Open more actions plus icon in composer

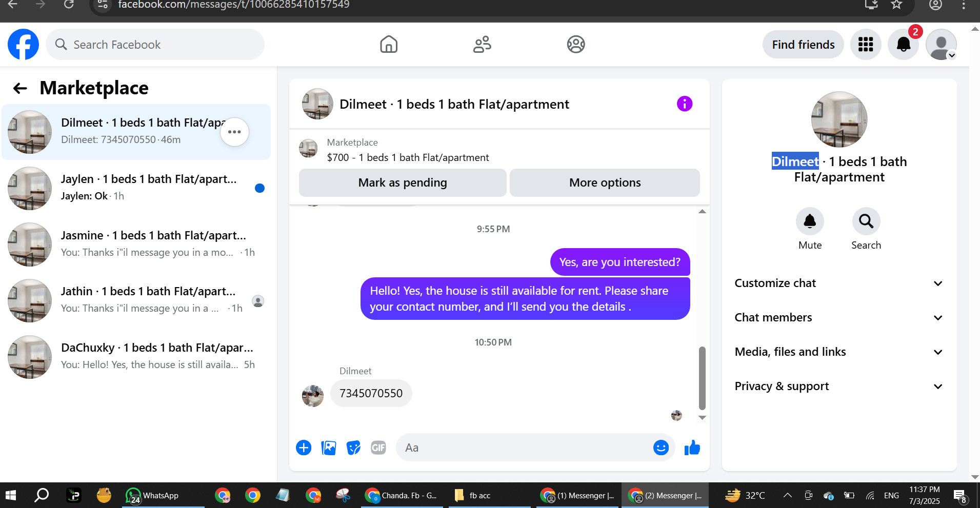pyautogui.click(x=304, y=448)
